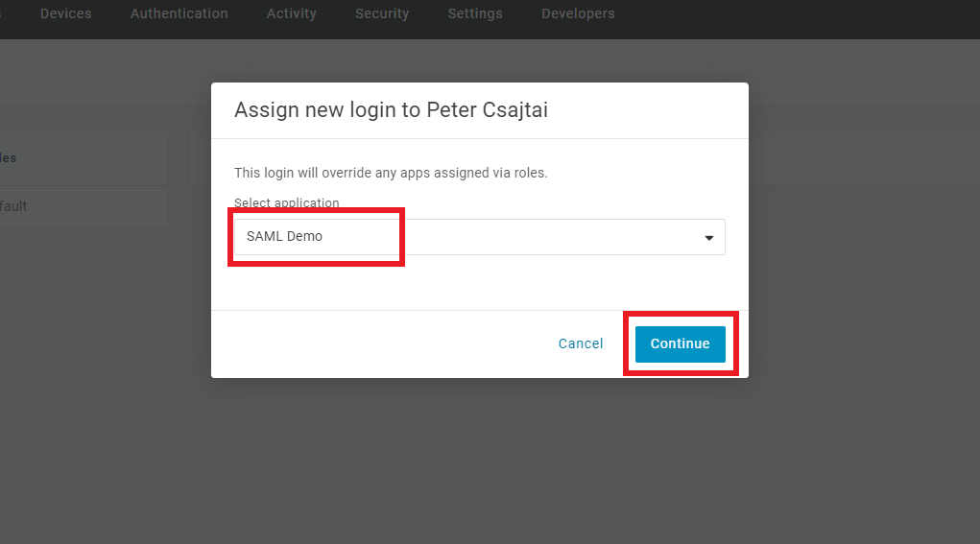This screenshot has width=980, height=544.
Task: Click the 'Select application' field label
Action: pos(287,202)
